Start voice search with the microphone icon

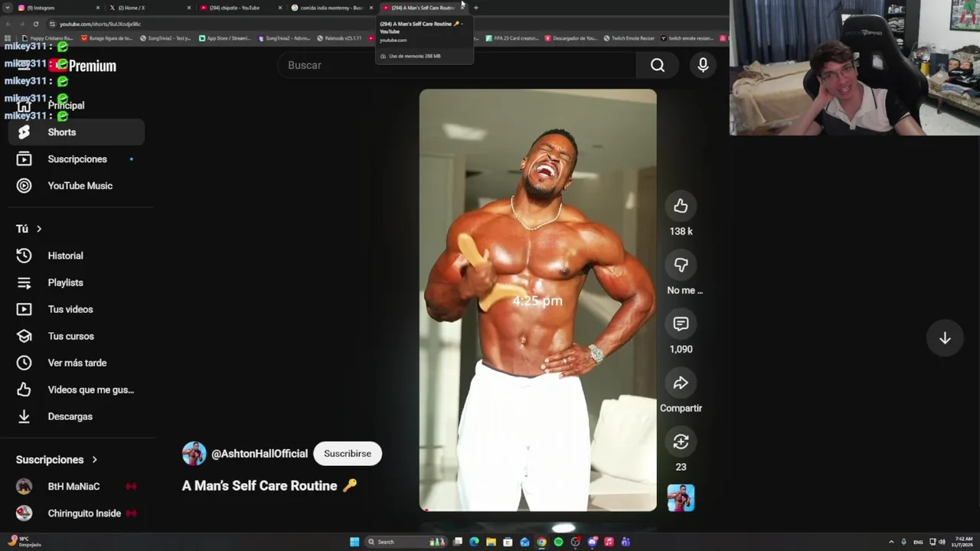click(703, 65)
